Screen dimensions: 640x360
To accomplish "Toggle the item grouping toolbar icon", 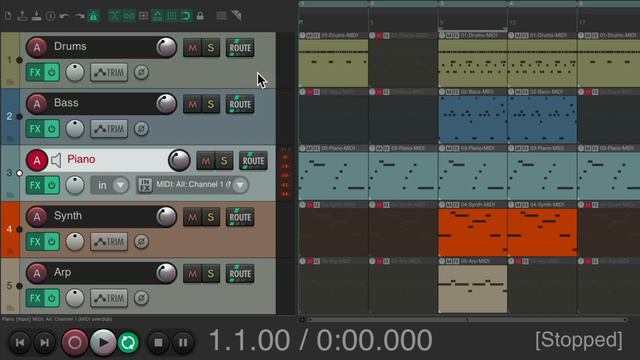I will 129,16.
